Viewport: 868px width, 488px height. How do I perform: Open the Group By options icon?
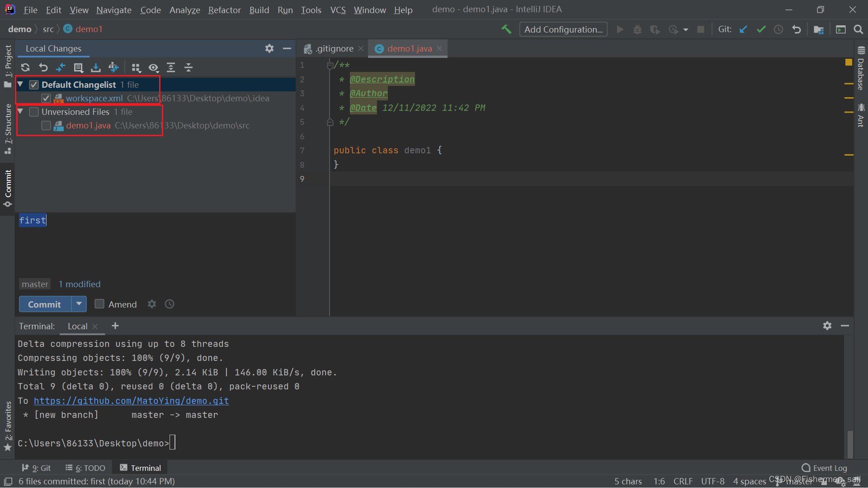[x=136, y=68]
